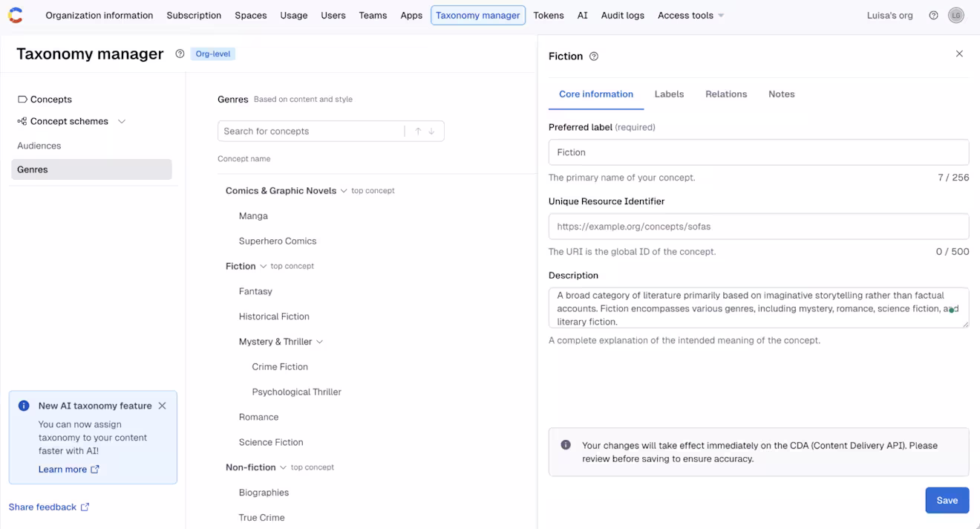Collapse the Comics & Graphic Novels concept
Screen dimensions: 980x529
[x=344, y=191]
